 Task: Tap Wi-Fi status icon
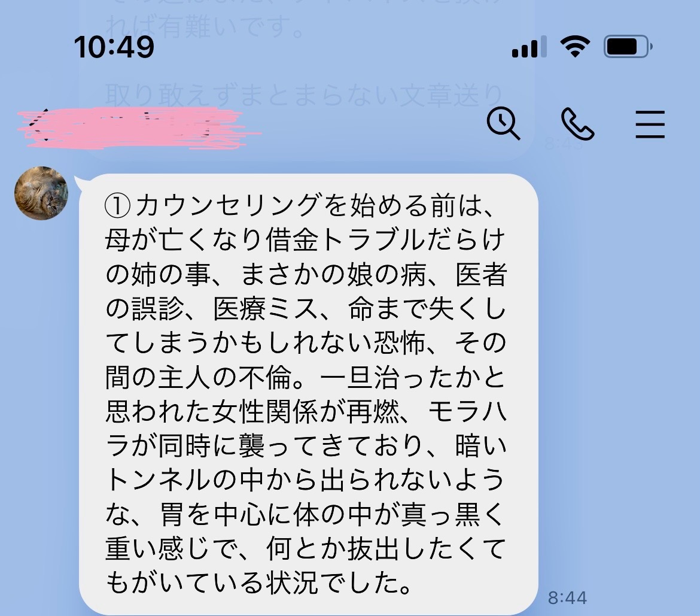[575, 47]
